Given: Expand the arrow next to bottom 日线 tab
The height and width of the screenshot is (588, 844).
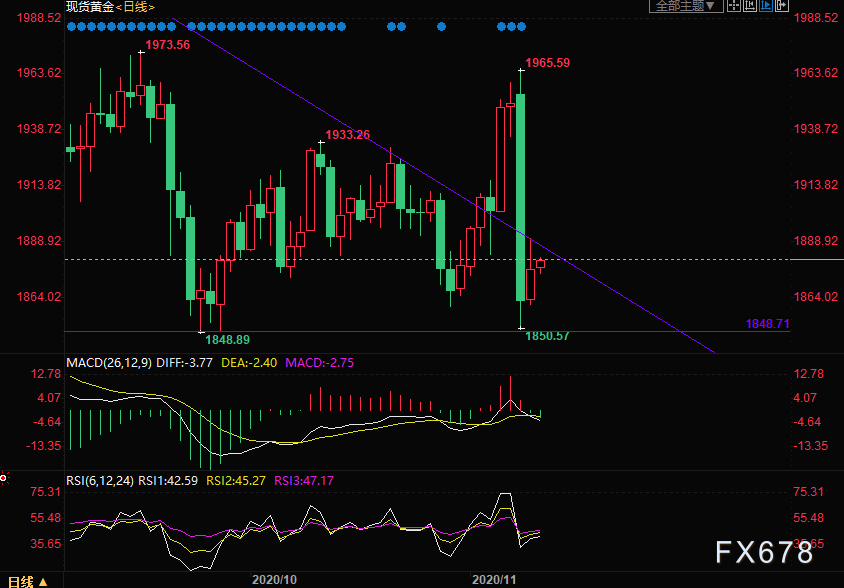Looking at the screenshot, I should pyautogui.click(x=45, y=581).
